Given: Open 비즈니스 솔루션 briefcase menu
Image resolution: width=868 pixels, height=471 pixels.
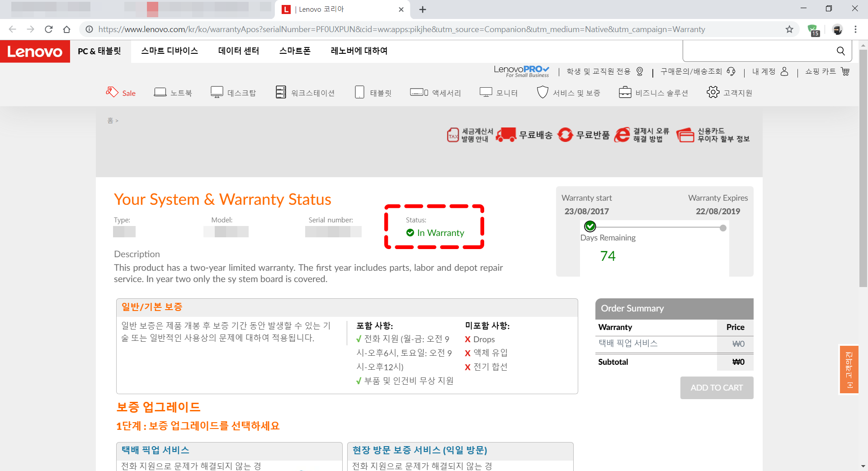Looking at the screenshot, I should (x=653, y=93).
